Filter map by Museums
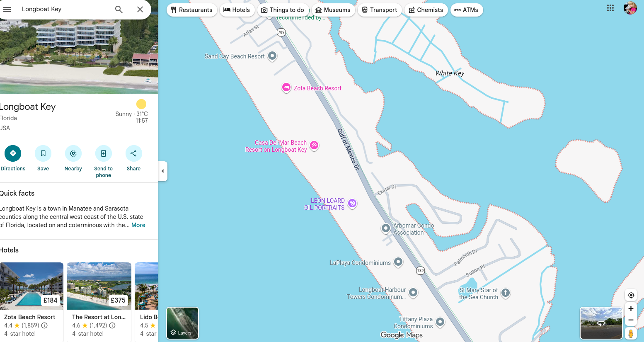The image size is (644, 342). (x=333, y=10)
